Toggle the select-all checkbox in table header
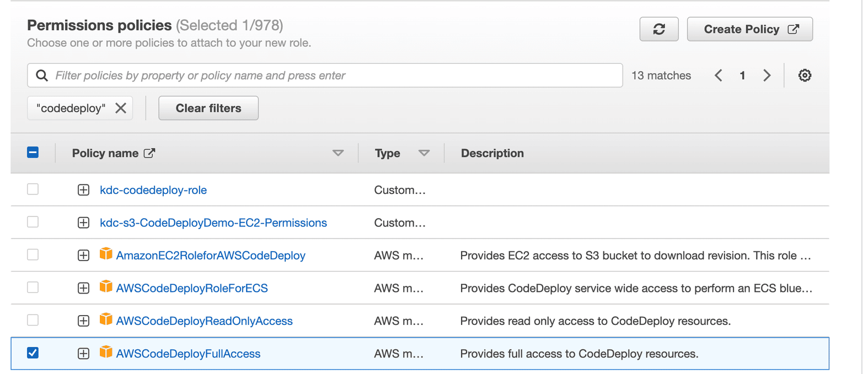 point(33,153)
